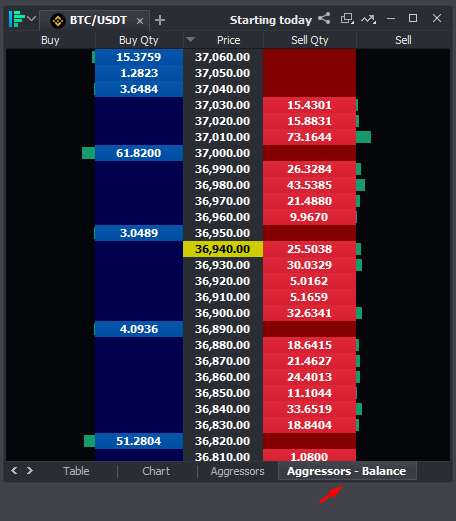Click the share icon beside Starting today
The width and height of the screenshot is (456, 521).
pos(324,18)
